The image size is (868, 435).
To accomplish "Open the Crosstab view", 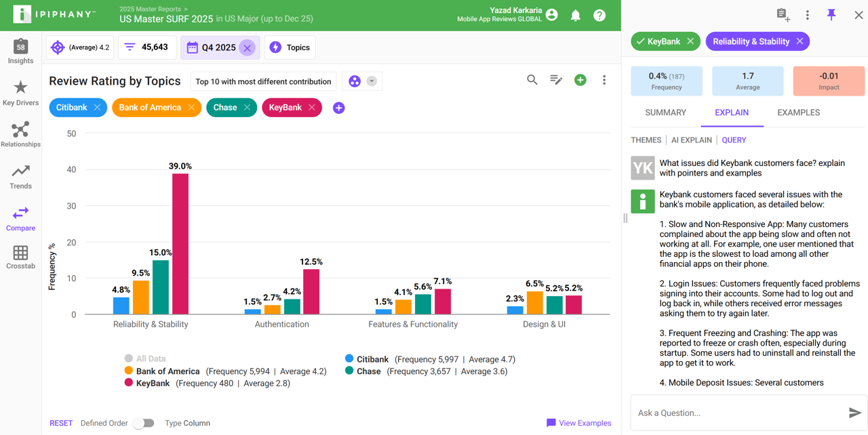I will 20,257.
